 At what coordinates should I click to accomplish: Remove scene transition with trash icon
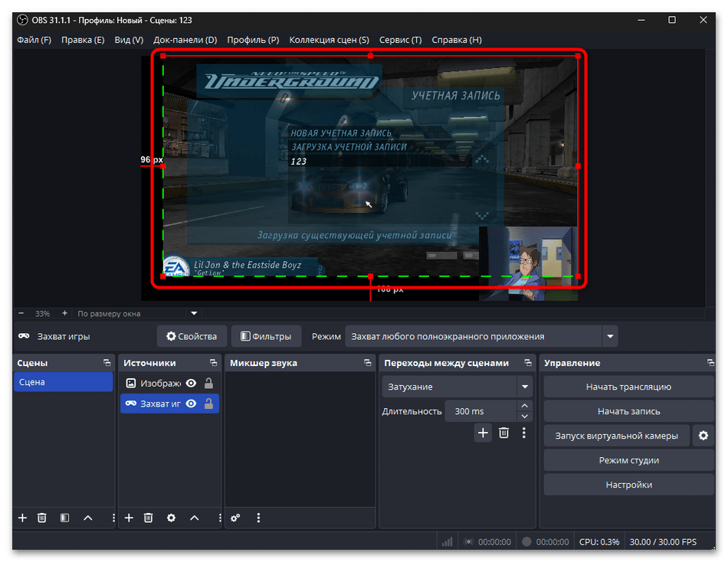[x=503, y=433]
